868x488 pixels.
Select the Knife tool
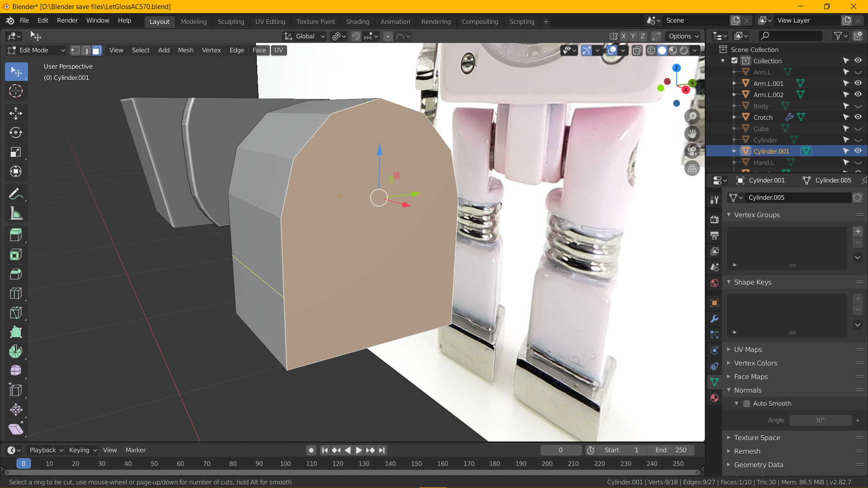pos(16,313)
